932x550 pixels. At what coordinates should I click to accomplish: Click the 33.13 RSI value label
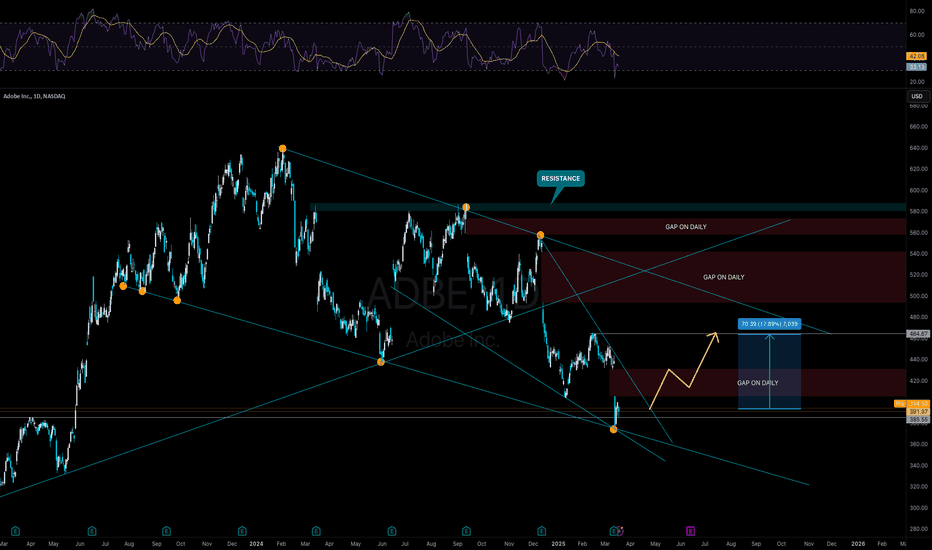click(917, 67)
